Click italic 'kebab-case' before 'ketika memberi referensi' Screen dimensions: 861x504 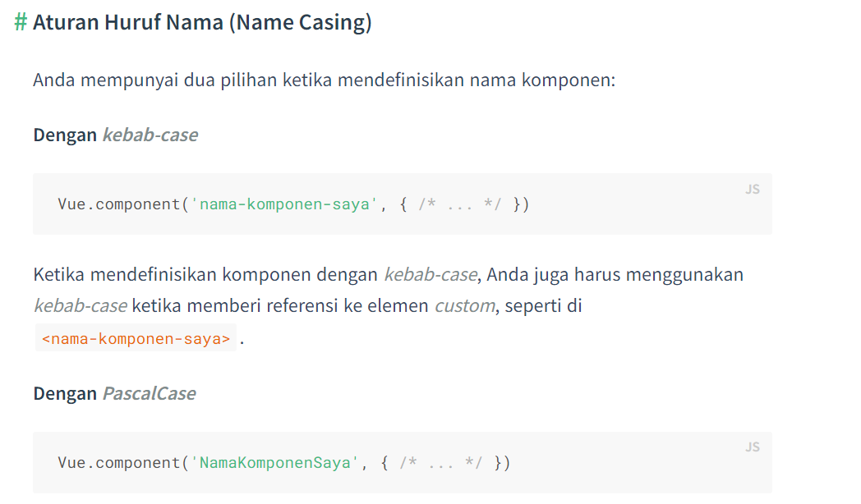[80, 306]
